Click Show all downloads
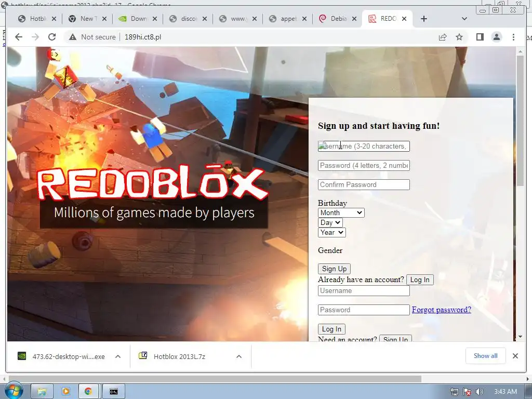 click(x=486, y=355)
